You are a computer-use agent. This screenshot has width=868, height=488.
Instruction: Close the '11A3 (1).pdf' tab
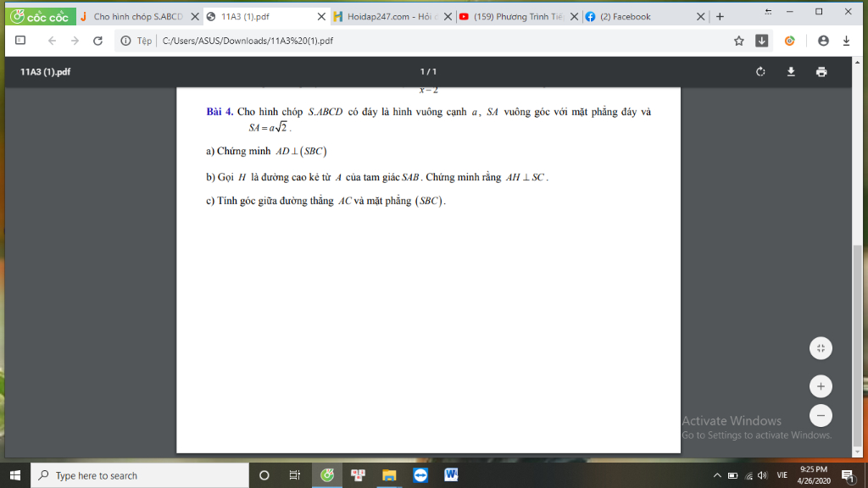click(x=321, y=17)
